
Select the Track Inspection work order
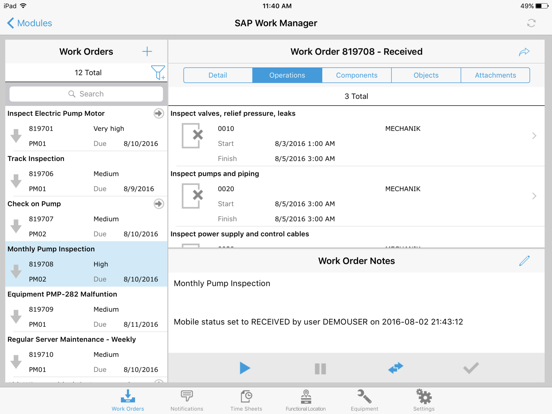[86, 174]
